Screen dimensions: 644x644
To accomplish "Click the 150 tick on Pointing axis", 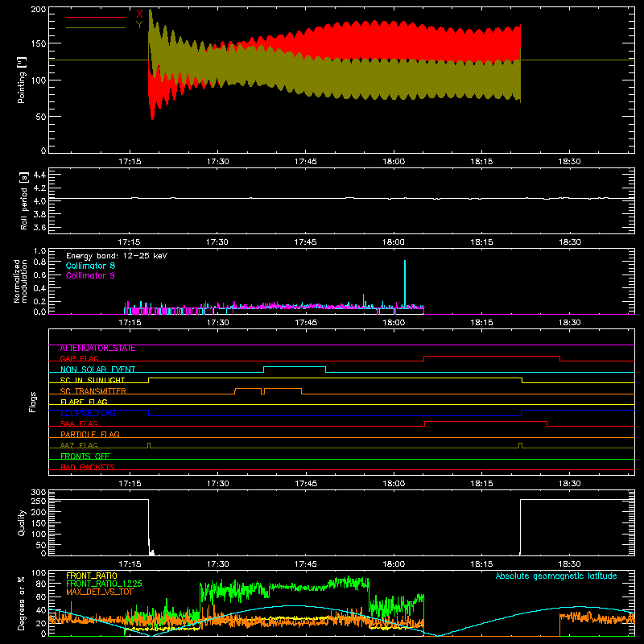I will [39, 43].
